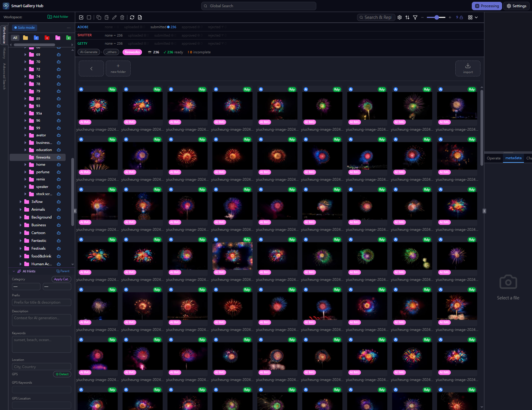The width and height of the screenshot is (532, 410).
Task: Click the import download icon
Action: 468,68
